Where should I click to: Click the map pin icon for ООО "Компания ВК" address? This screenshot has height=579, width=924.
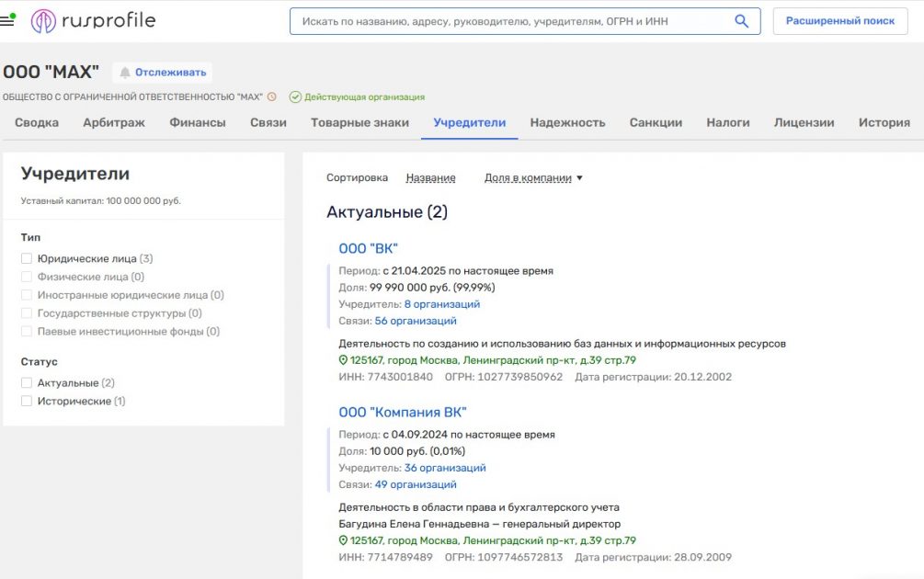click(x=344, y=540)
